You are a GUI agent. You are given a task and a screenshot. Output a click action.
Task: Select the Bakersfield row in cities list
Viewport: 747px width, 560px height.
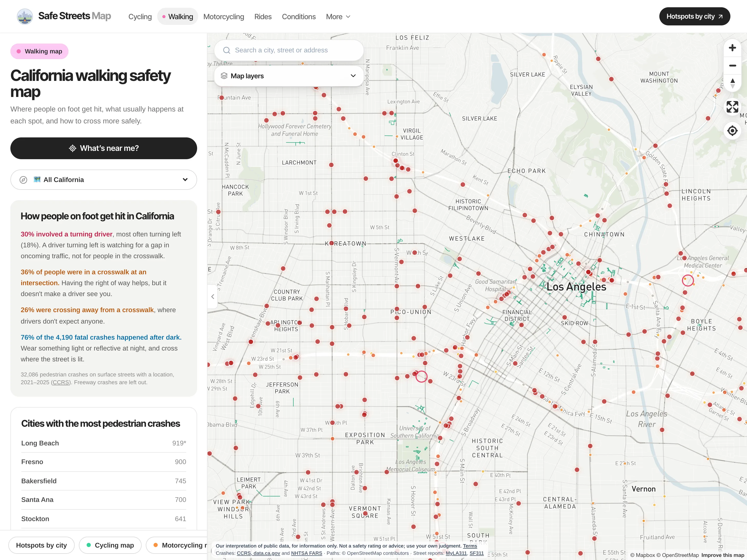point(104,481)
